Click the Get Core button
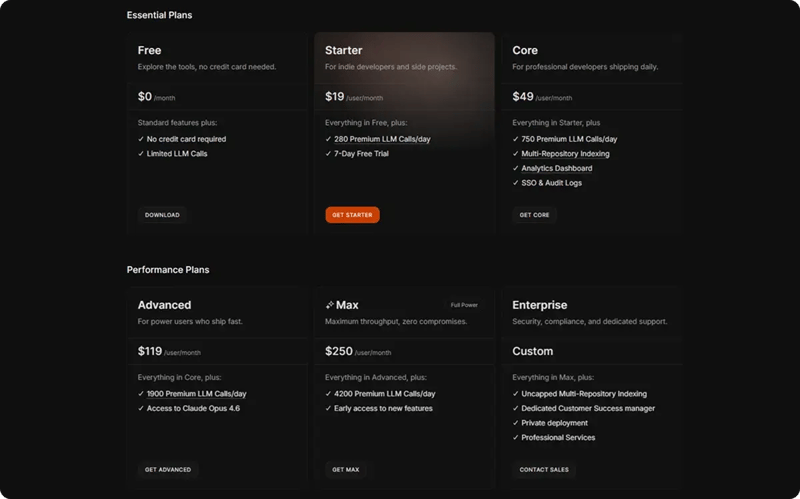Viewport: 800px width, 499px height. [534, 215]
